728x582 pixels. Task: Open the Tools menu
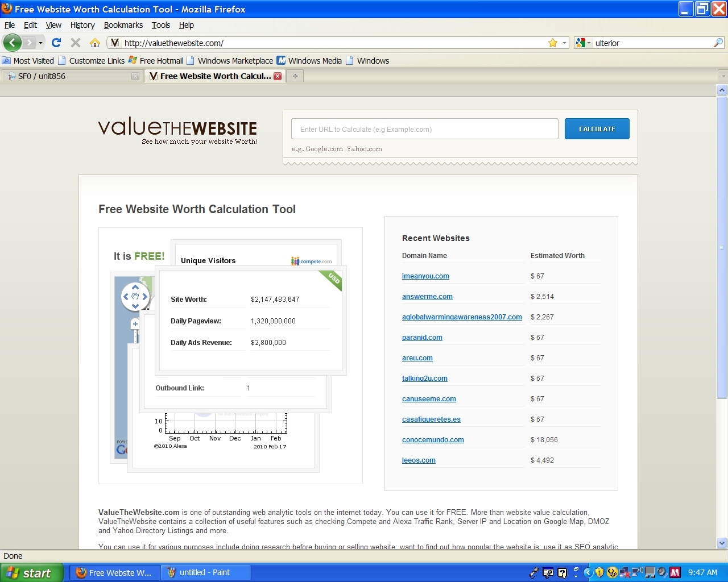pyautogui.click(x=160, y=25)
